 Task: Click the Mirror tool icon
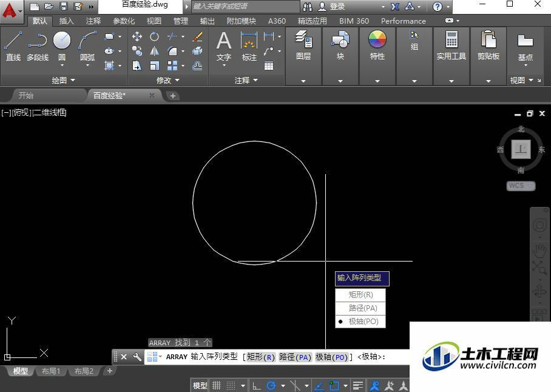click(x=154, y=51)
